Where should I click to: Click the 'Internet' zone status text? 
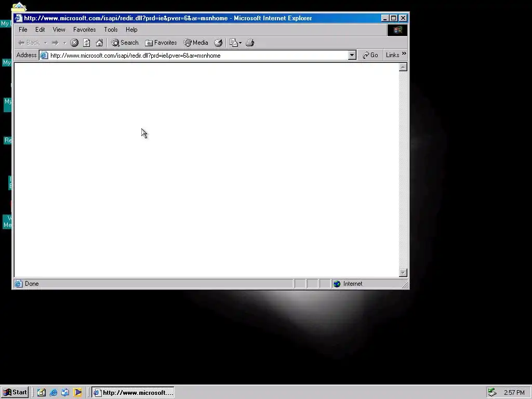[x=353, y=284]
